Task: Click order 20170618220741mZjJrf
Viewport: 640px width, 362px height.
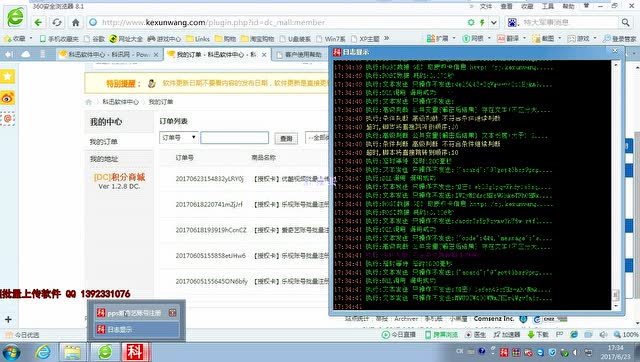Action: pyautogui.click(x=209, y=204)
